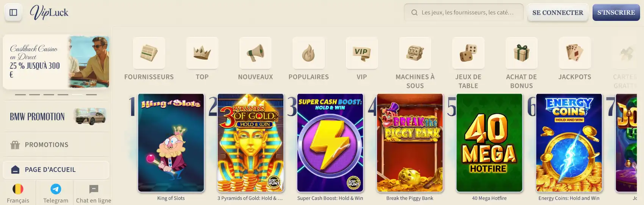Select the Nouveaux megaphone icon
Viewport: 644px width, 205px height.
(x=255, y=53)
